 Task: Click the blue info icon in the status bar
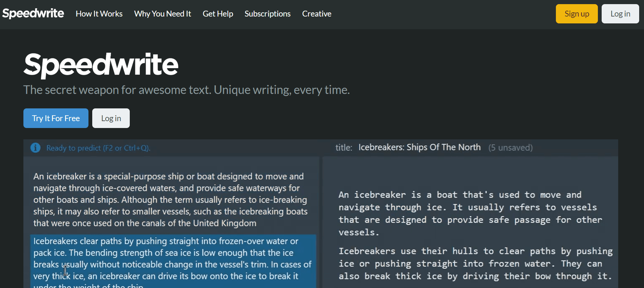(x=35, y=148)
